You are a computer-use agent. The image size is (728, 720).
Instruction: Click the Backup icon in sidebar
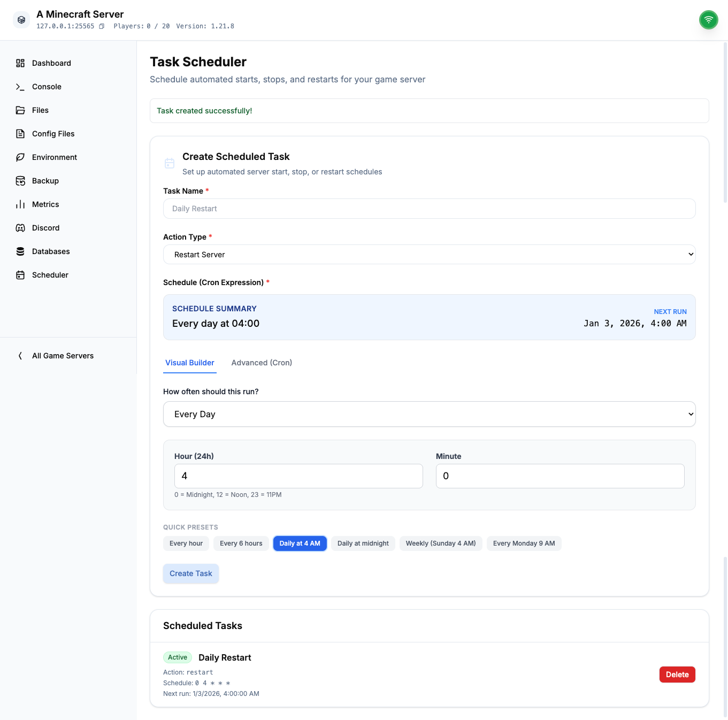click(20, 181)
